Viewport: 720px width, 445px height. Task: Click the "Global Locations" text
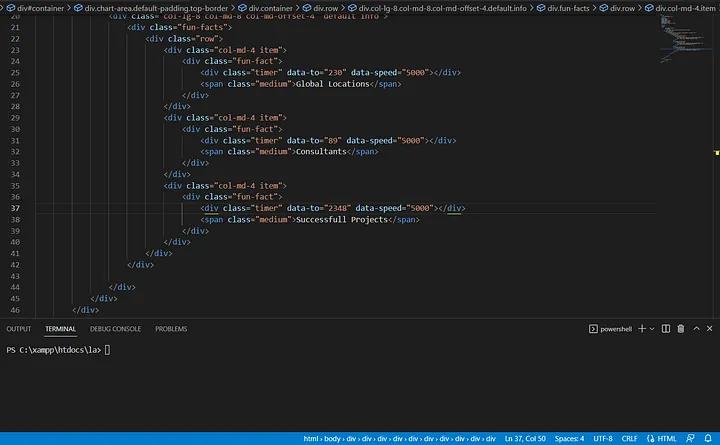tap(332, 84)
